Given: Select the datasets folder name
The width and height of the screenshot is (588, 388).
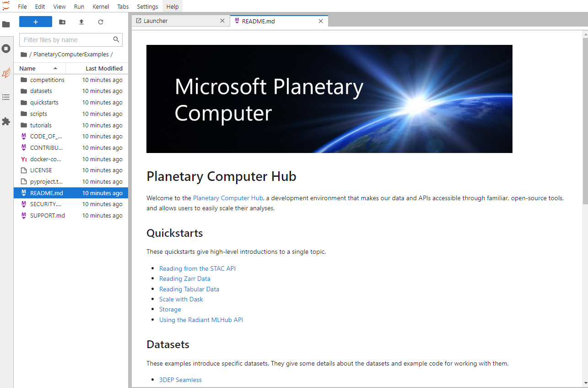Looking at the screenshot, I should point(41,91).
